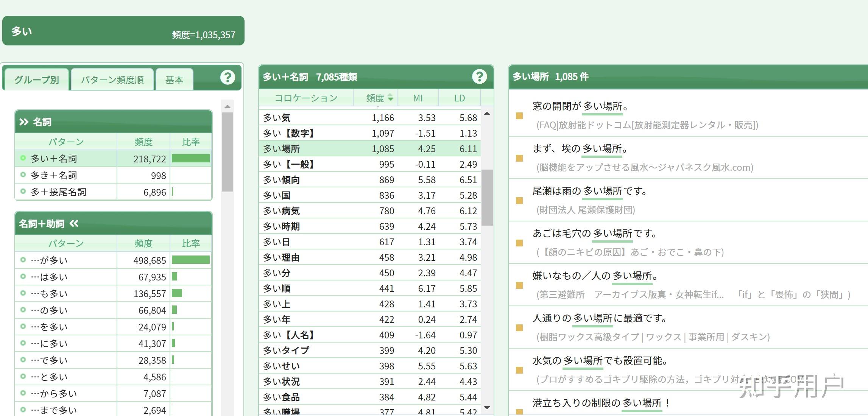This screenshot has width=868, height=416.
Task: Select the …まで多い pattern row
Action: tap(113, 410)
